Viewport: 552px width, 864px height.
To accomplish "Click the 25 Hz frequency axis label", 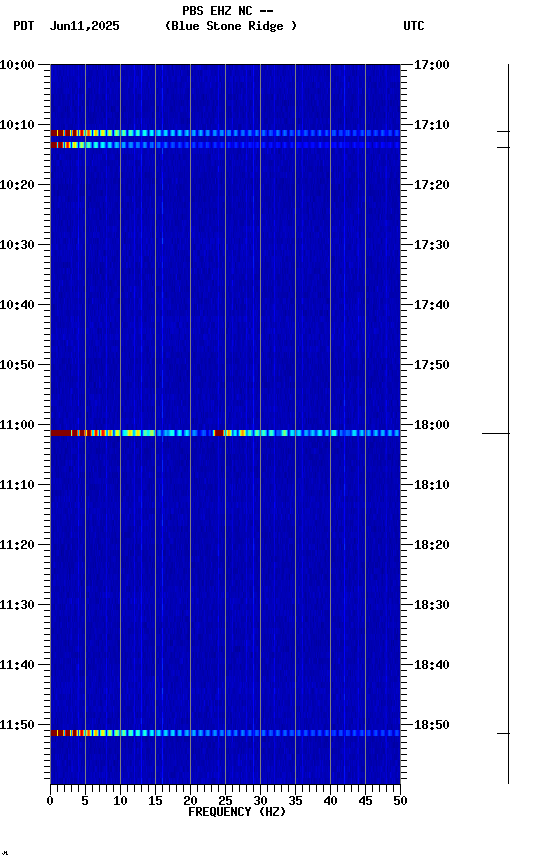I will click(x=225, y=801).
